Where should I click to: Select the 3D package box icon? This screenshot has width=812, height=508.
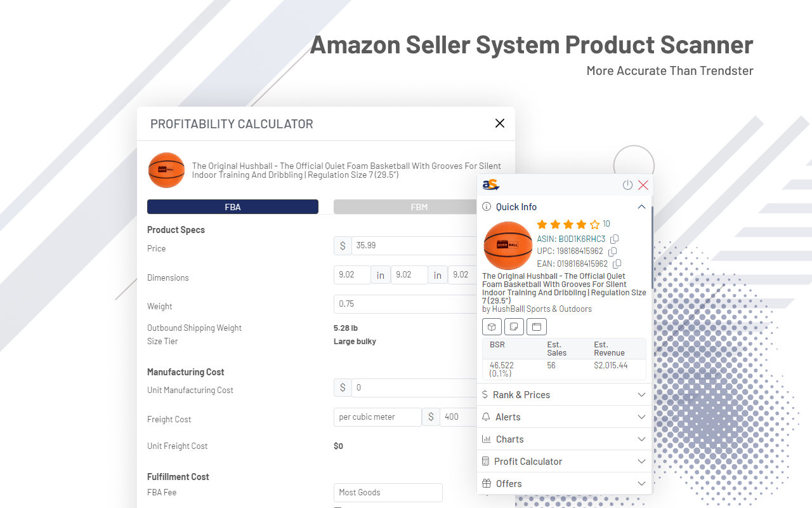(x=492, y=326)
